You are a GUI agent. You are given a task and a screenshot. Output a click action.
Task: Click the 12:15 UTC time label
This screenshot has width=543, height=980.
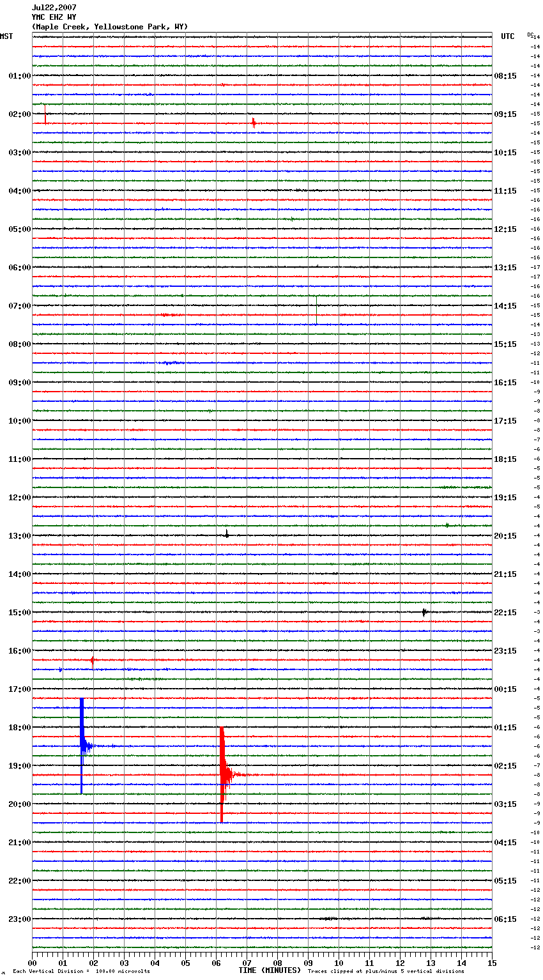(x=505, y=229)
